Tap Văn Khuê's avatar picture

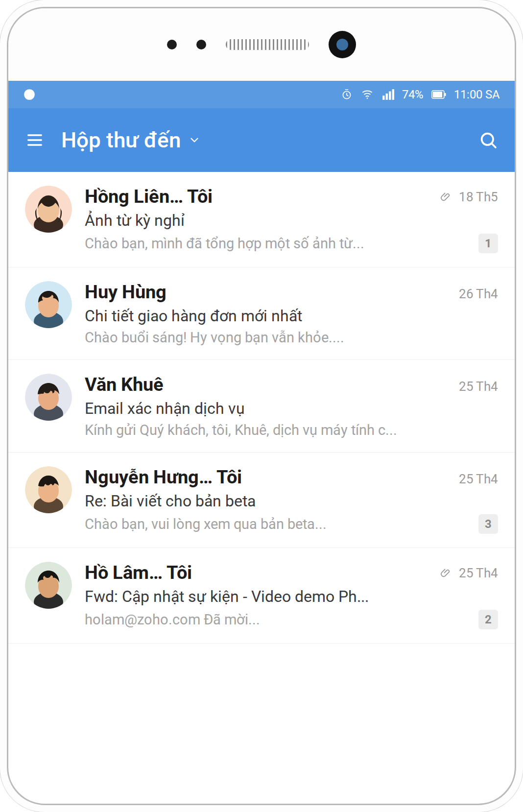[x=48, y=397]
